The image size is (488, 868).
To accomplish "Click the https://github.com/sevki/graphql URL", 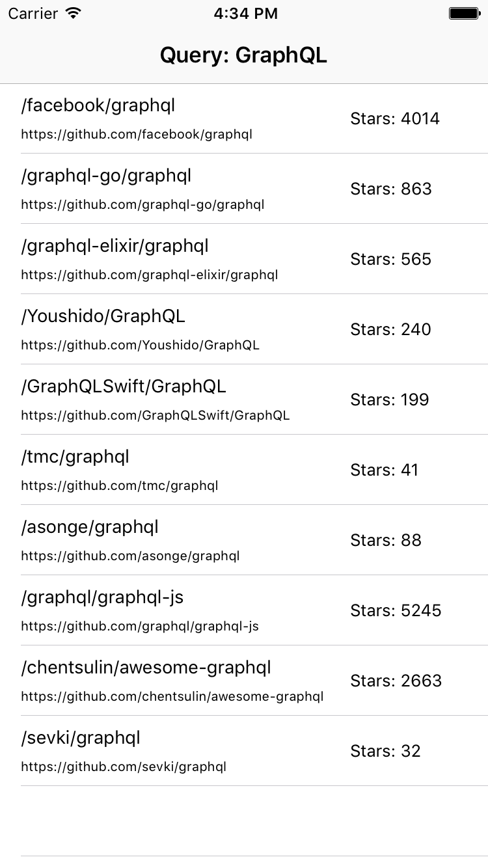I will (x=124, y=767).
